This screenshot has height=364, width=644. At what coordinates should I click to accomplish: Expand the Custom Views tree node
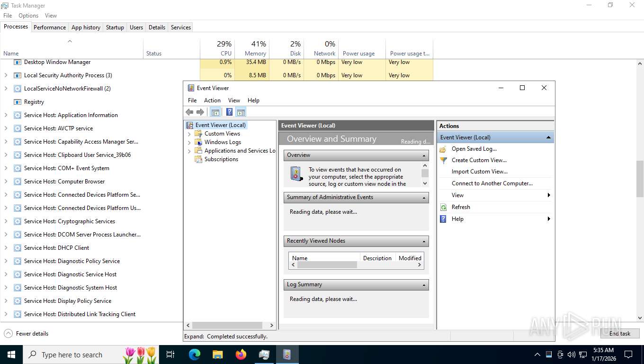point(189,134)
